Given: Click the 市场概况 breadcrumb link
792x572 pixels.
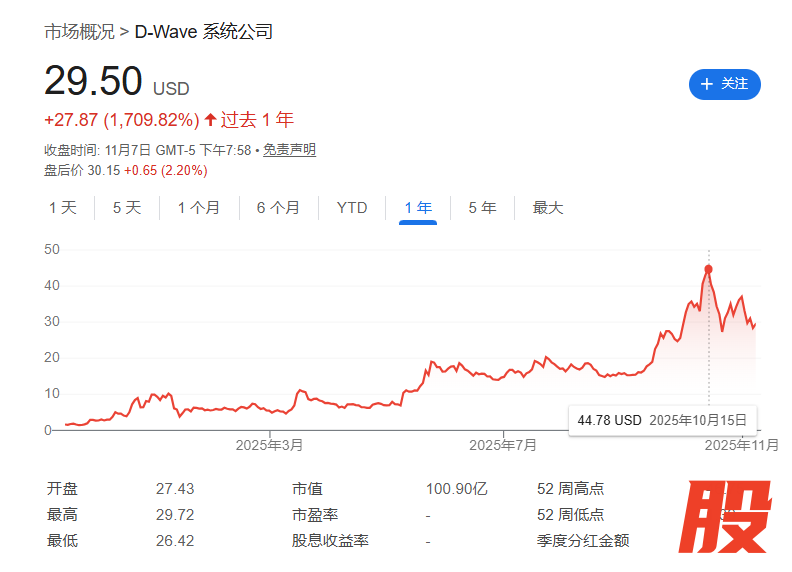Looking at the screenshot, I should [79, 32].
